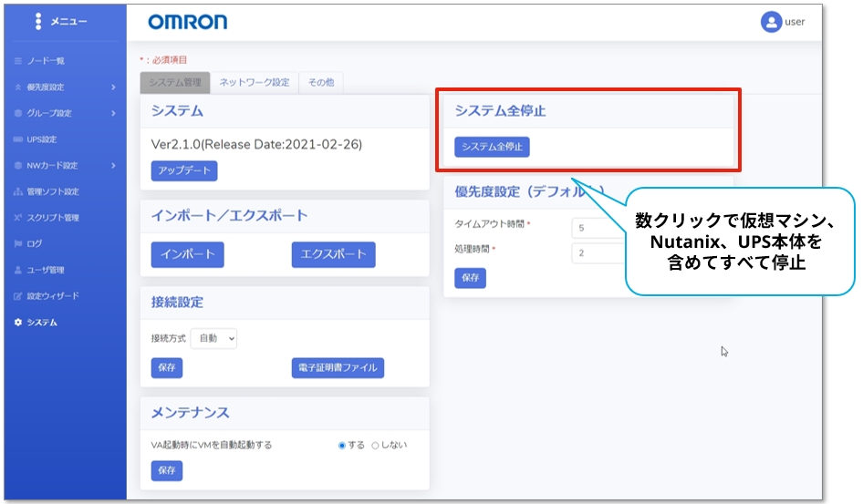The width and height of the screenshot is (863, 504).
Task: Click the ログ flag icon
Action: [x=18, y=243]
